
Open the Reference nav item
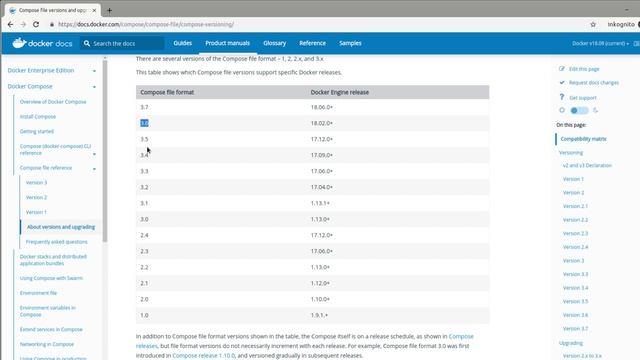(312, 43)
